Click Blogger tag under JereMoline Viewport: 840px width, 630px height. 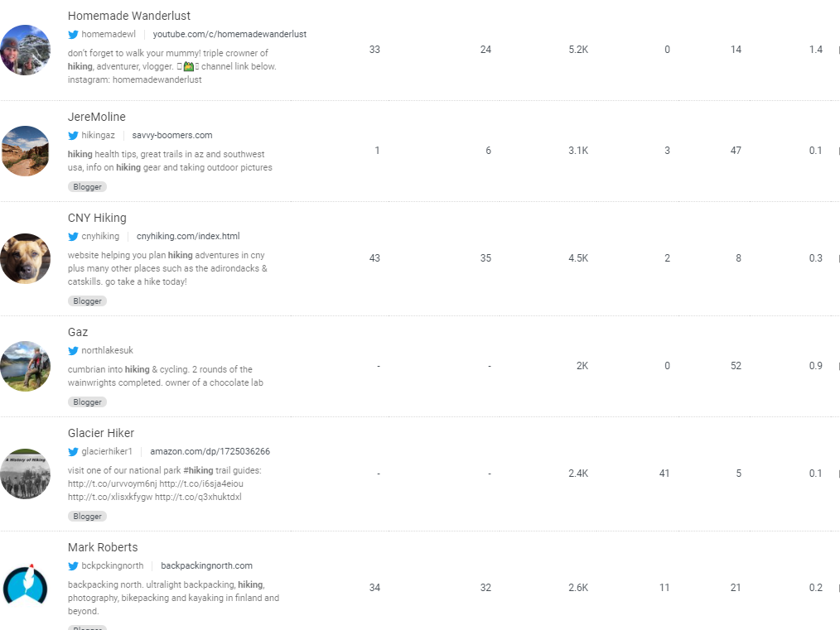pos(87,187)
